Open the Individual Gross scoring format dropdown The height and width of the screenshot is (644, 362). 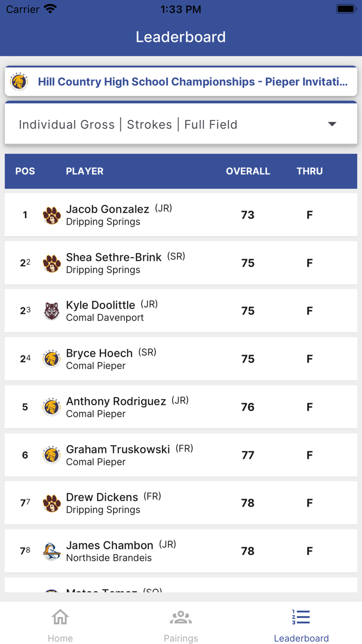pyautogui.click(x=181, y=124)
